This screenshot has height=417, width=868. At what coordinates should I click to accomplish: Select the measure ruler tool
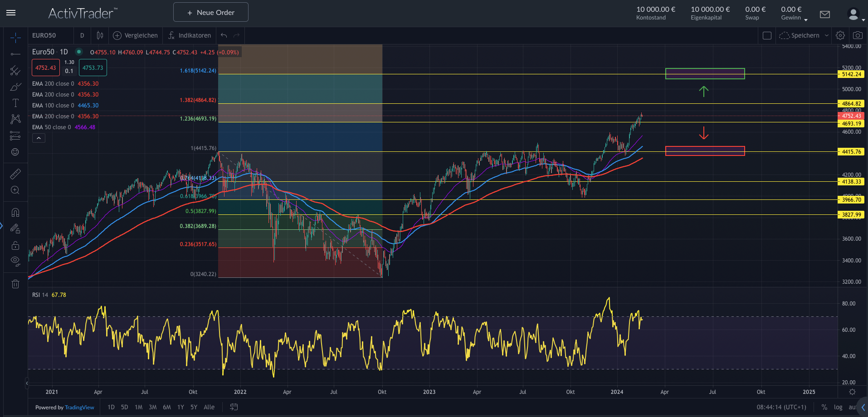pyautogui.click(x=15, y=174)
